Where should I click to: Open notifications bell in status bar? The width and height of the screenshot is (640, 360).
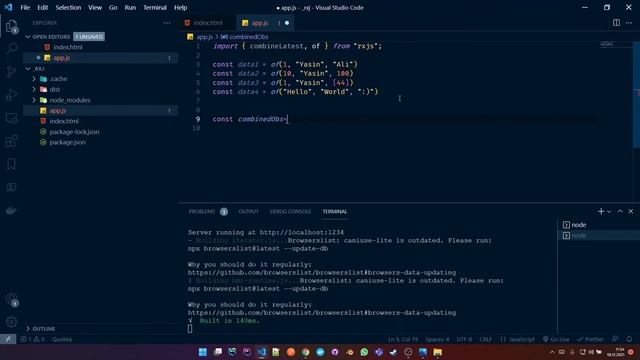click(629, 339)
